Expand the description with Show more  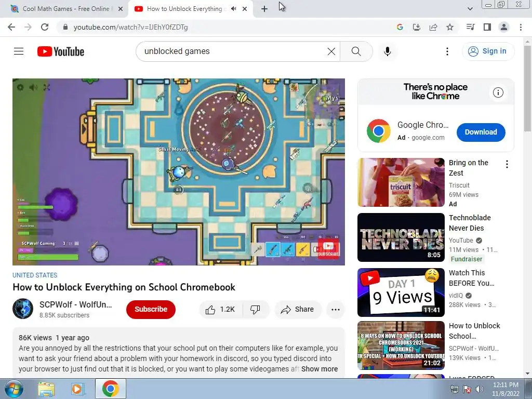pyautogui.click(x=320, y=369)
